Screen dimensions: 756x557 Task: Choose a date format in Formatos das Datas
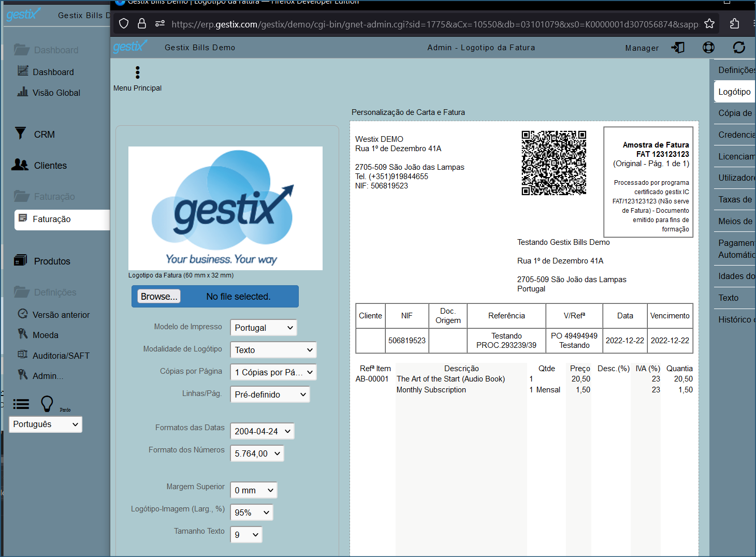(x=263, y=431)
